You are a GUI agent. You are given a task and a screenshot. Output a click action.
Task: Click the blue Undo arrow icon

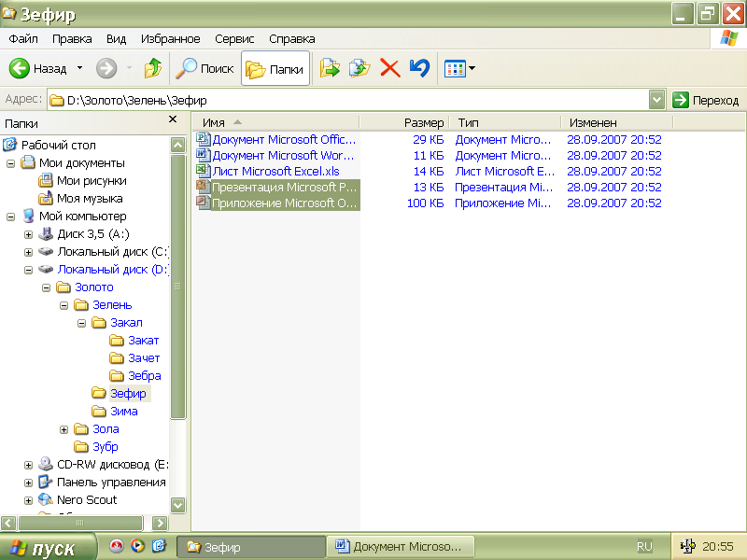pyautogui.click(x=420, y=68)
